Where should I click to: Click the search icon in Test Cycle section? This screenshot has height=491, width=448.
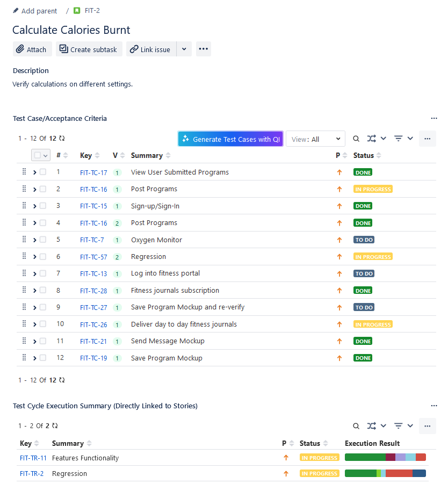tap(356, 426)
